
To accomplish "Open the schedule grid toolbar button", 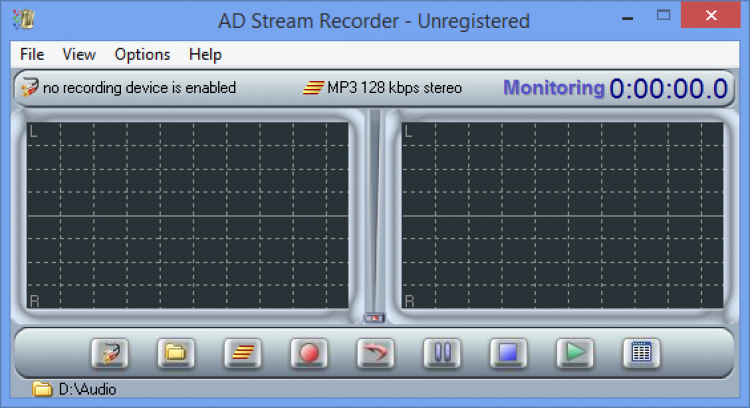I will point(641,353).
